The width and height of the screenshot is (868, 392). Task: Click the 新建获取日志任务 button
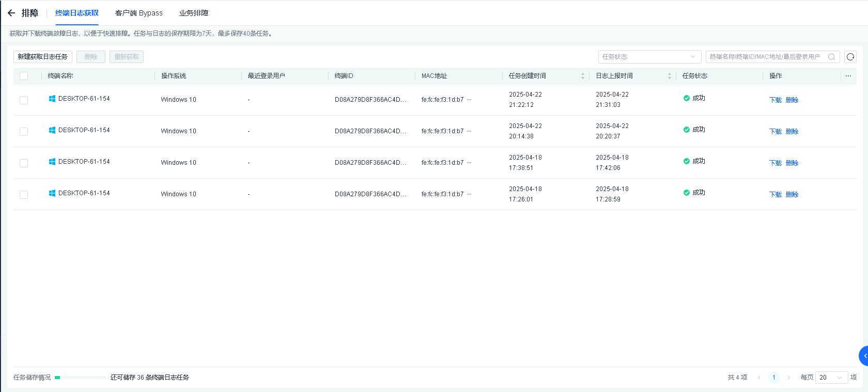pos(43,57)
